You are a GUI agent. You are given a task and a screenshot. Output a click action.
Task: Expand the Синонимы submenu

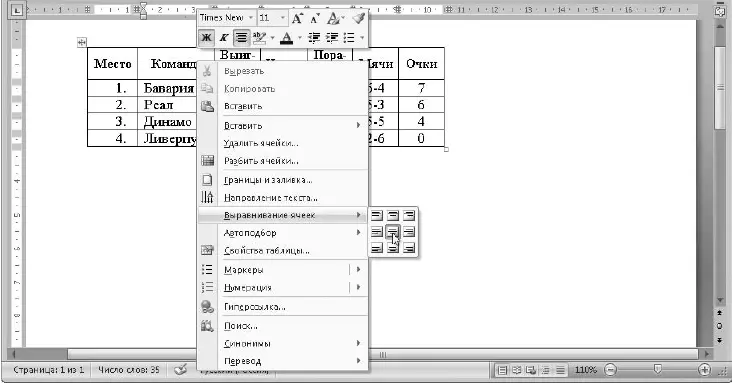pyautogui.click(x=282, y=343)
